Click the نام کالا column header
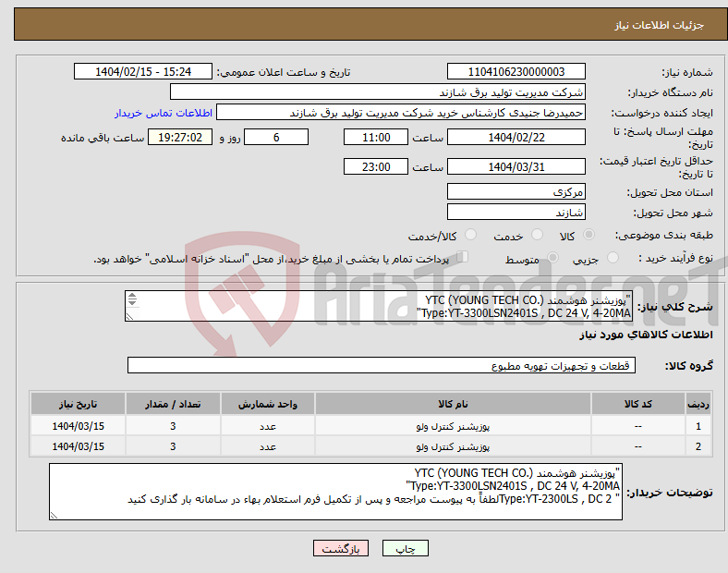 tap(453, 404)
